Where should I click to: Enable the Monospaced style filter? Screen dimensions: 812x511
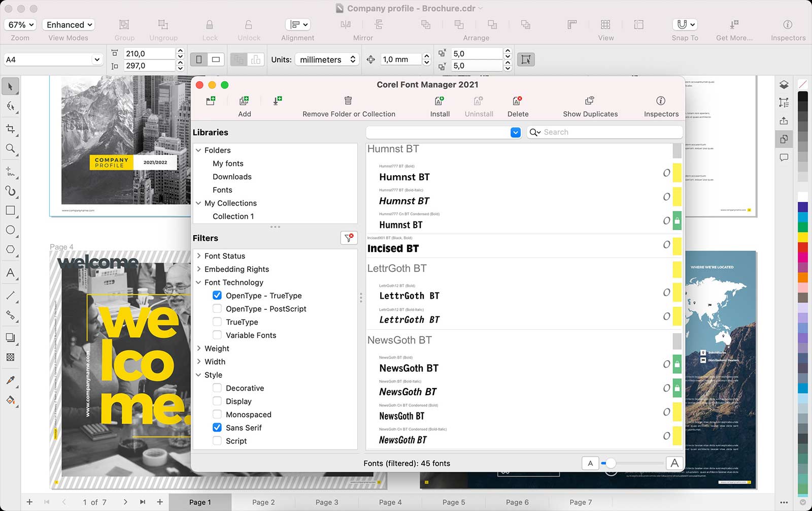[x=217, y=414]
